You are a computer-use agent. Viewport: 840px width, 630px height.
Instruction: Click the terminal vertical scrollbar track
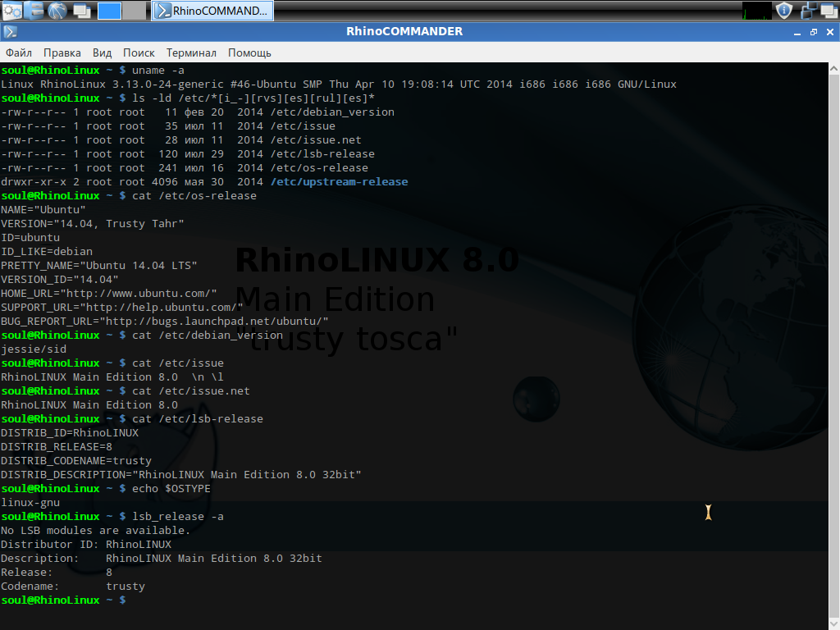coord(834,348)
